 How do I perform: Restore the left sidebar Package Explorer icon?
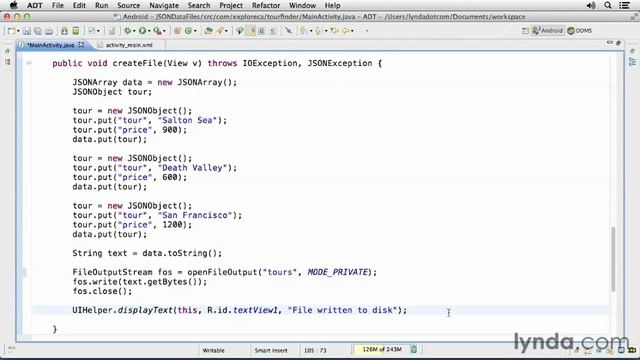pos(8,62)
